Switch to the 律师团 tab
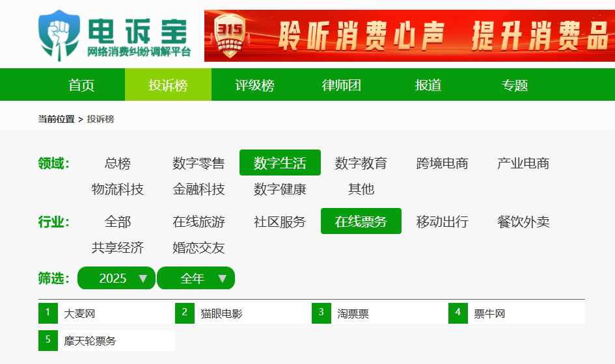 (x=341, y=85)
